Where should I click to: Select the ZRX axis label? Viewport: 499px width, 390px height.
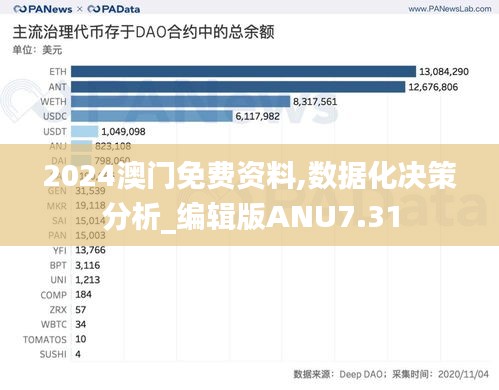tap(58, 310)
